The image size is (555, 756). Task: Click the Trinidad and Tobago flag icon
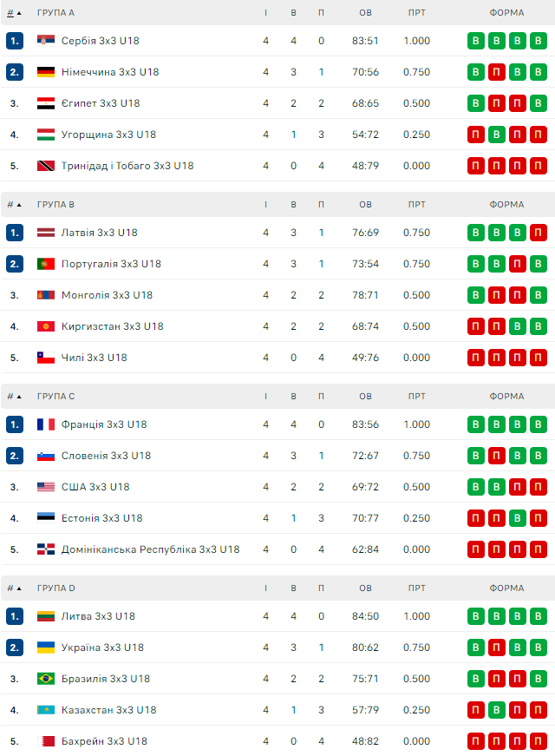tap(46, 166)
